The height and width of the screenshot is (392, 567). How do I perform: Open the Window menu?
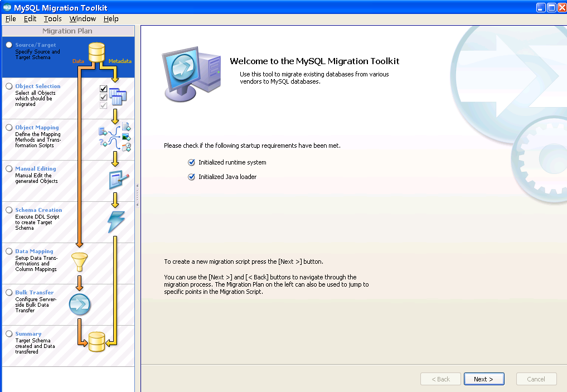tap(83, 19)
